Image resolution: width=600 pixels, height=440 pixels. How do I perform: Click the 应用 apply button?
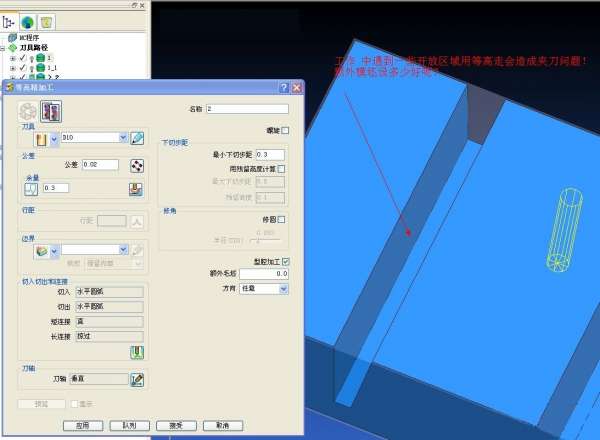81,425
